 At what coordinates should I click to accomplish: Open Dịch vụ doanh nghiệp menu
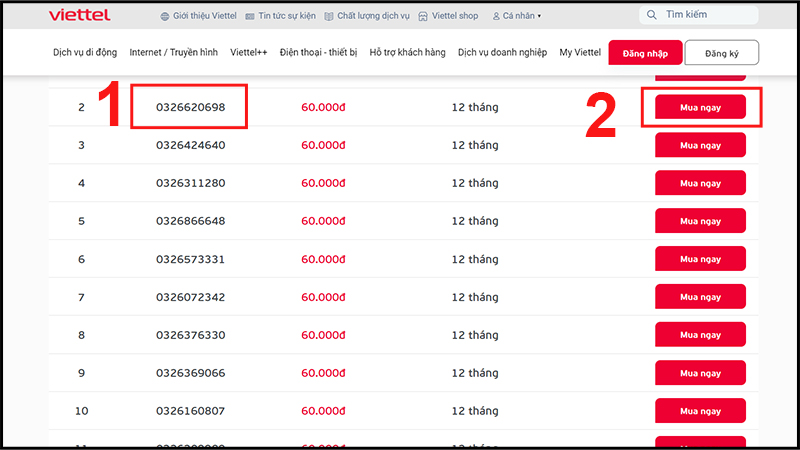(503, 52)
